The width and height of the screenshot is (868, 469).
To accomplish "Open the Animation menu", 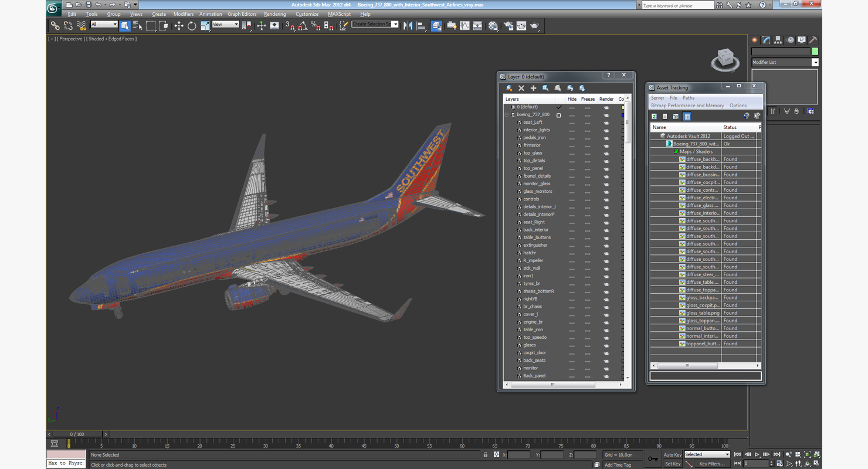I will [211, 14].
